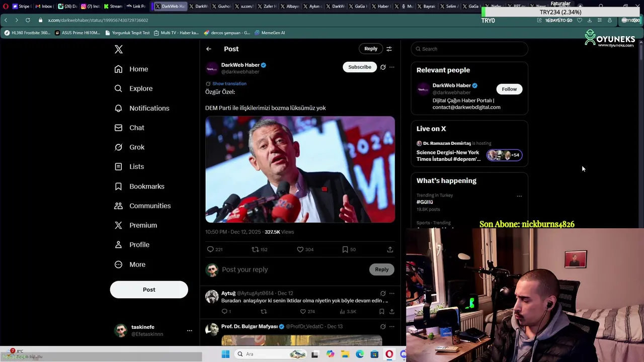Screen dimensions: 644x362
Task: Share Aytuğ's reply
Action: point(391,312)
